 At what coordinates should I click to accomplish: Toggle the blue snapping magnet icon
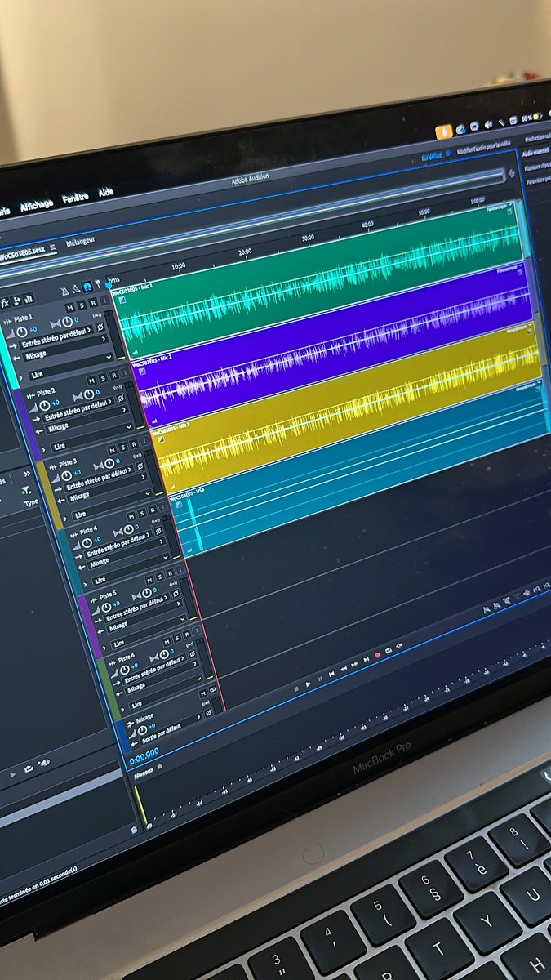(87, 286)
